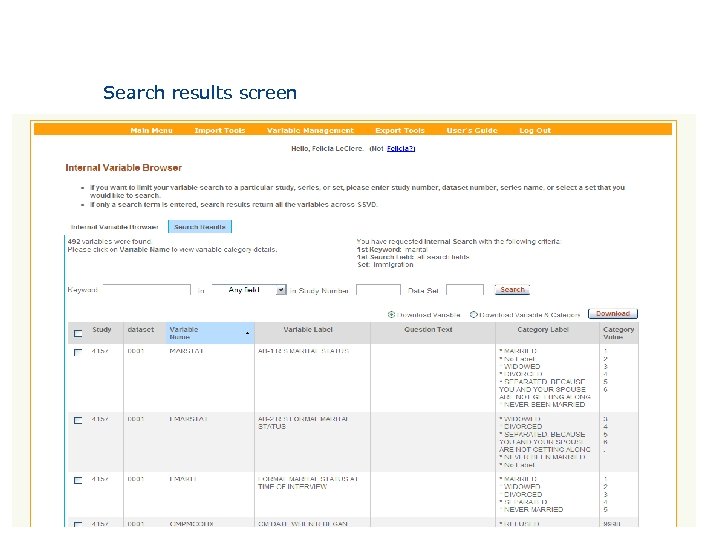
Task: Click the '492 variables were found' text
Action: pos(109,241)
